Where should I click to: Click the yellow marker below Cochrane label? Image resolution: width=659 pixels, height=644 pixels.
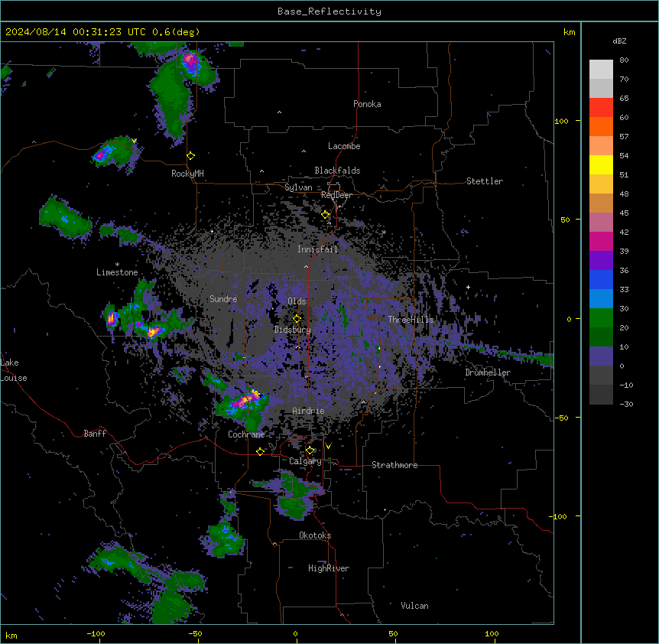(260, 451)
